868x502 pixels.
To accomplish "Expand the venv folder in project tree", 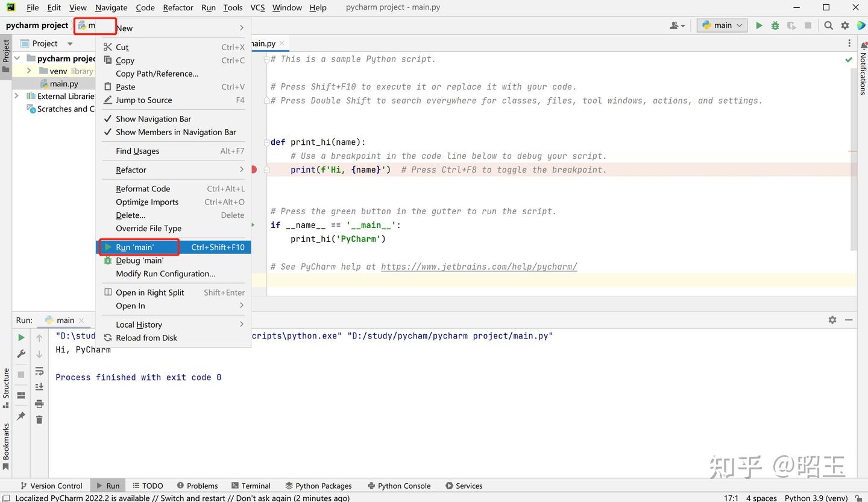I will 28,71.
